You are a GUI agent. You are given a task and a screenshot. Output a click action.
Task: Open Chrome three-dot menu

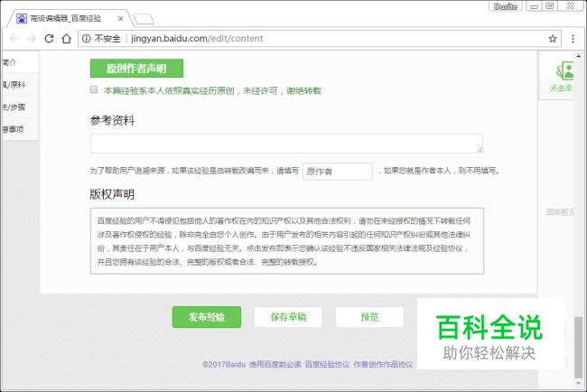tap(573, 39)
